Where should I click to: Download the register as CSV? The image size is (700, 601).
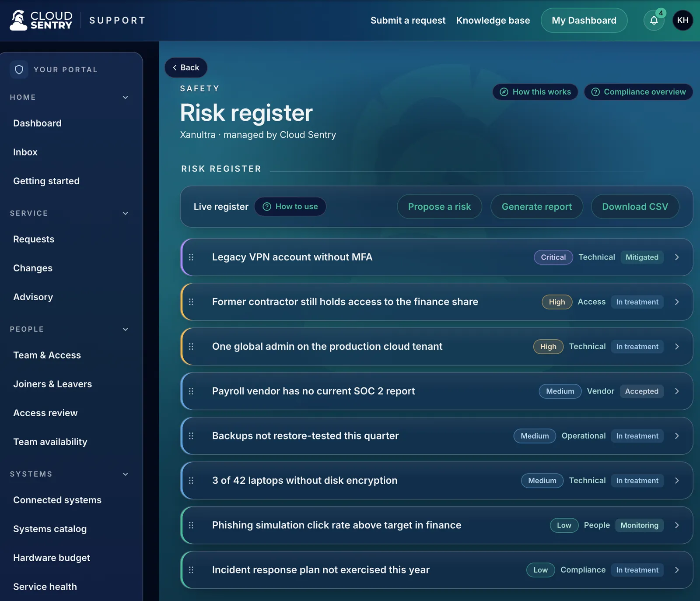(635, 207)
